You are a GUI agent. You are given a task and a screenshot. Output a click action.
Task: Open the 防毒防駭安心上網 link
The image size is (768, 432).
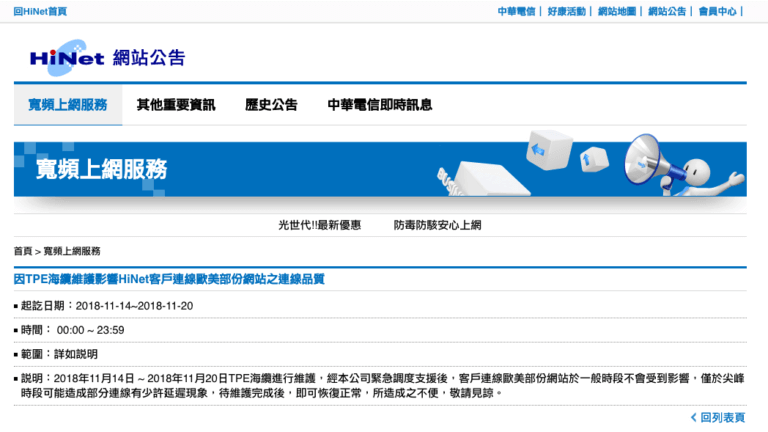pyautogui.click(x=437, y=225)
